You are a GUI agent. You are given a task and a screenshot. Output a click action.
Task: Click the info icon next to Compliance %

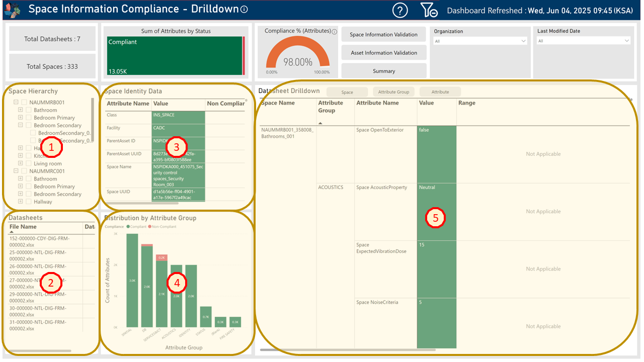(x=334, y=32)
